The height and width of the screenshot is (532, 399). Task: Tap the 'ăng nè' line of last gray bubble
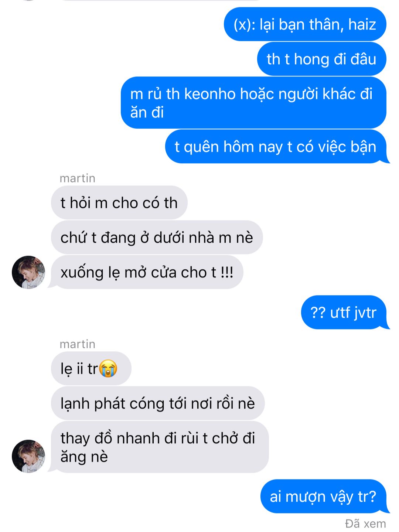(84, 457)
